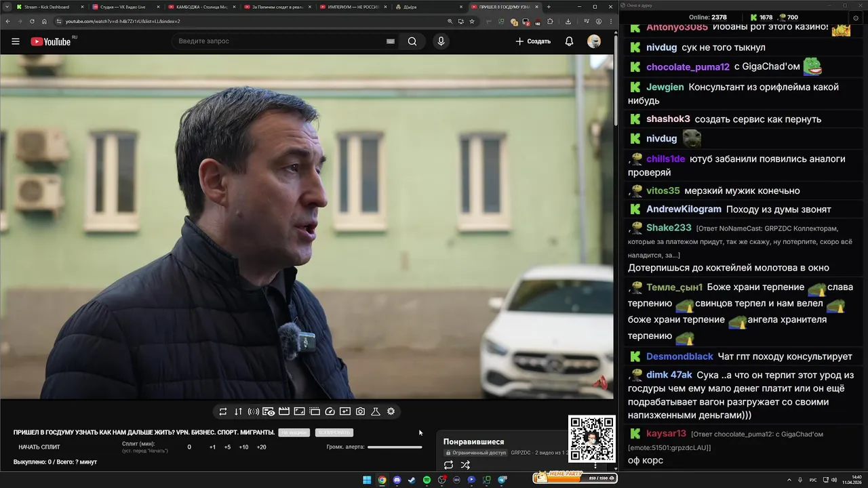Viewport: 868px width, 488px height.
Task: Click chat username chocolate_puma12
Action: click(x=688, y=67)
